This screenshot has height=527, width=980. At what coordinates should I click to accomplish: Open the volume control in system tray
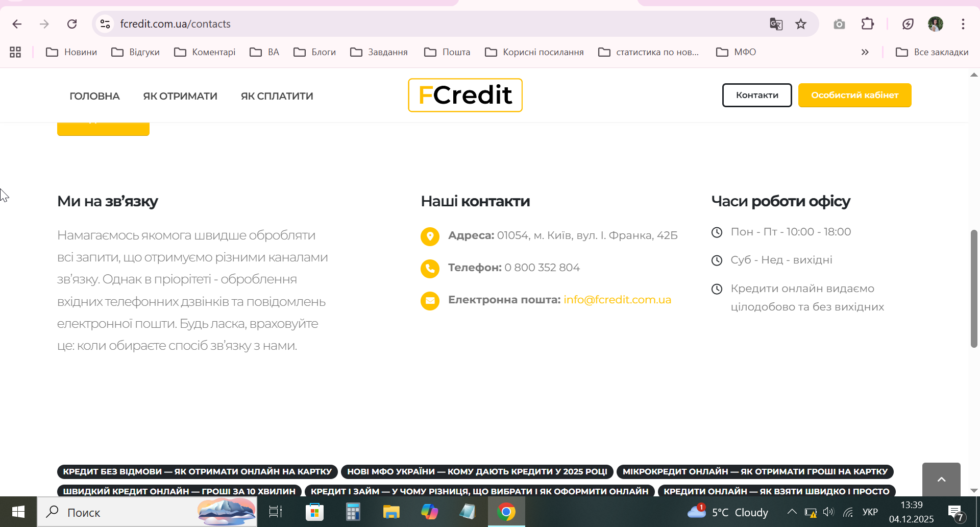coord(828,512)
